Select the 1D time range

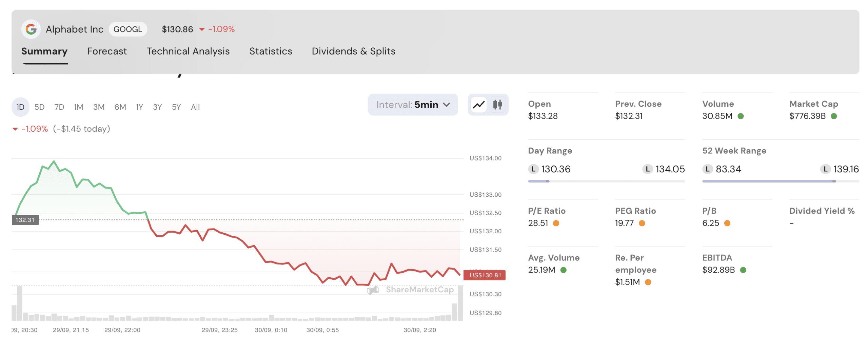(20, 107)
